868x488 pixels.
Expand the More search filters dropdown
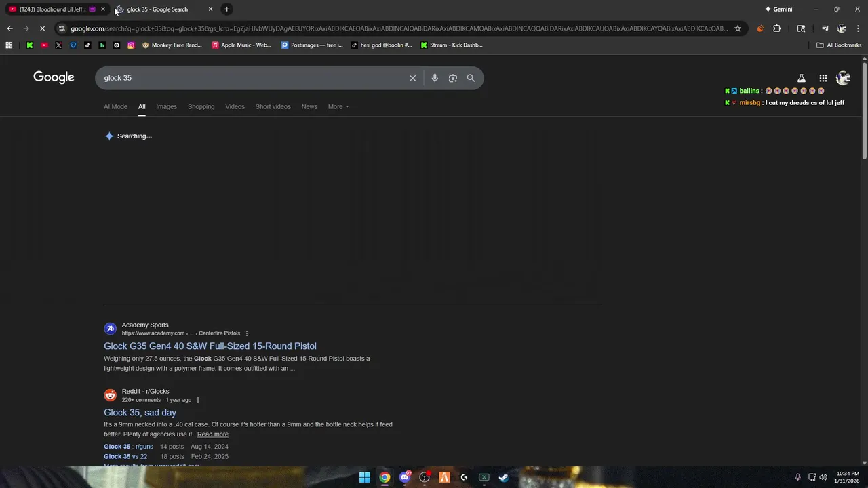(338, 106)
